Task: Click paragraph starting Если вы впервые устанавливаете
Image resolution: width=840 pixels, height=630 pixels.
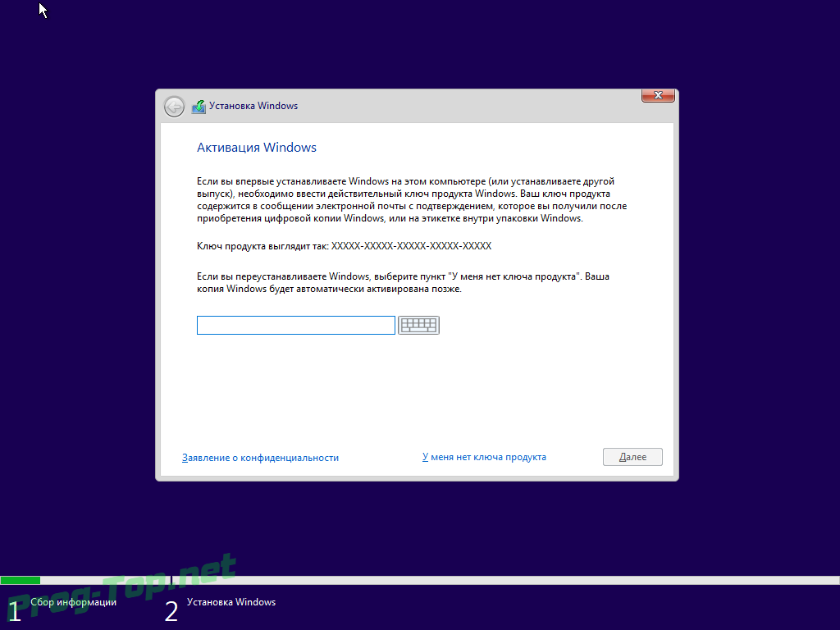Action: point(412,200)
